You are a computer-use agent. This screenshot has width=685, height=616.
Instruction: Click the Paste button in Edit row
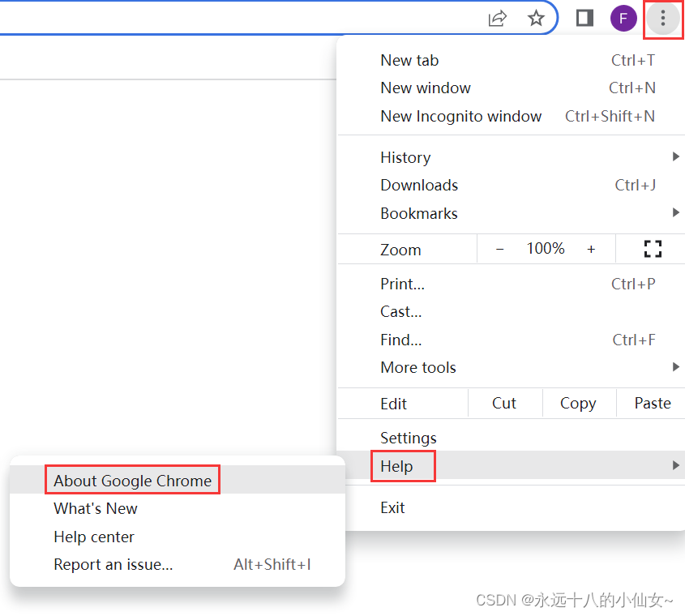(x=652, y=404)
